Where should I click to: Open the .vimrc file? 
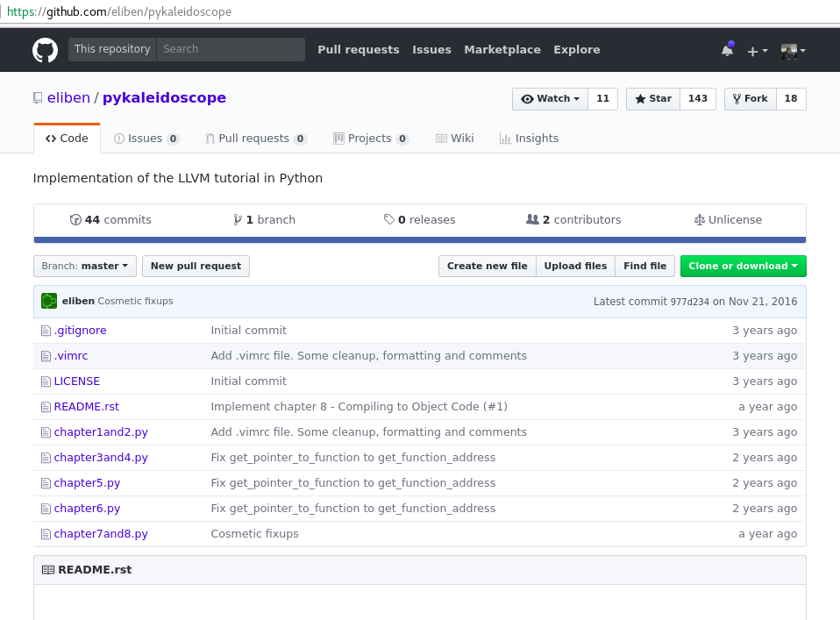click(71, 356)
